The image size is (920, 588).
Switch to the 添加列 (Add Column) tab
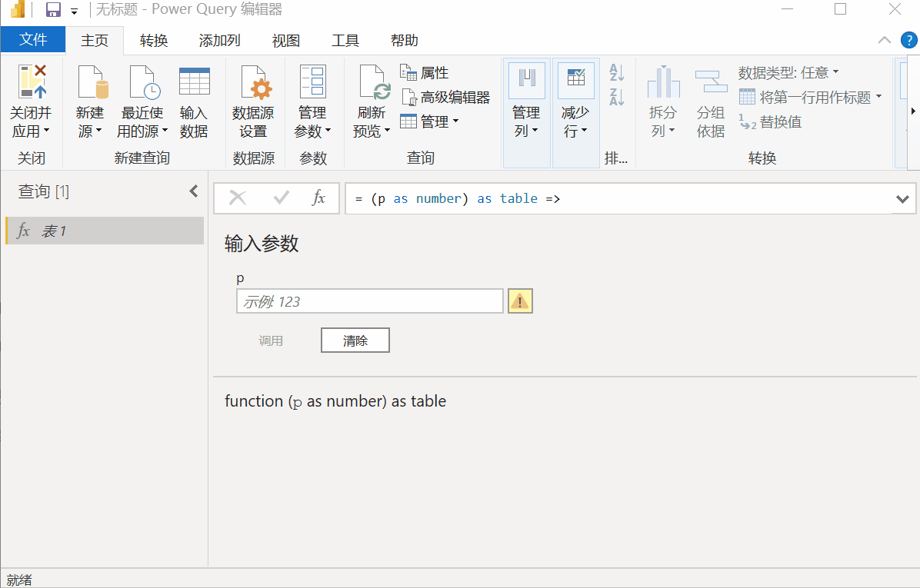click(x=219, y=41)
